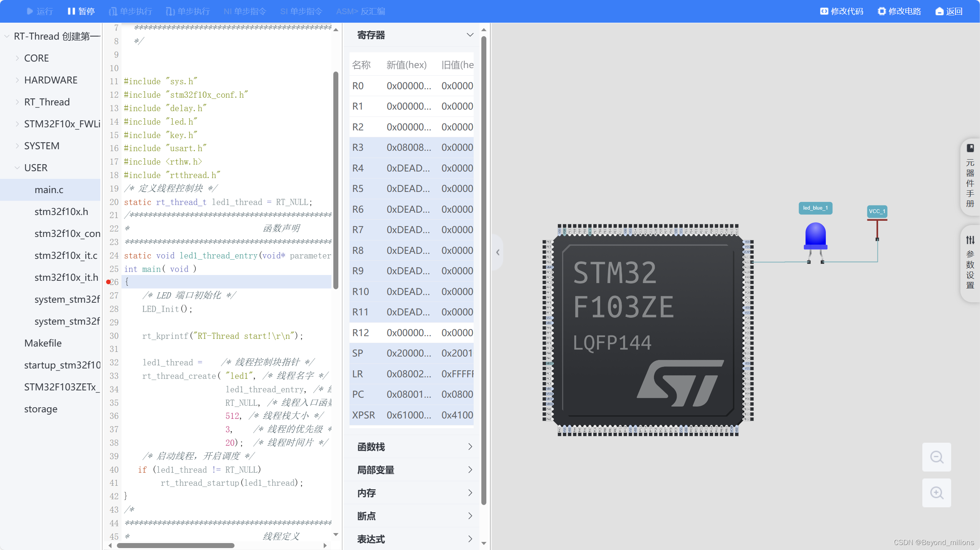Expand the CORE folder in the project tree
Image resolution: width=980 pixels, height=550 pixels.
[x=17, y=58]
